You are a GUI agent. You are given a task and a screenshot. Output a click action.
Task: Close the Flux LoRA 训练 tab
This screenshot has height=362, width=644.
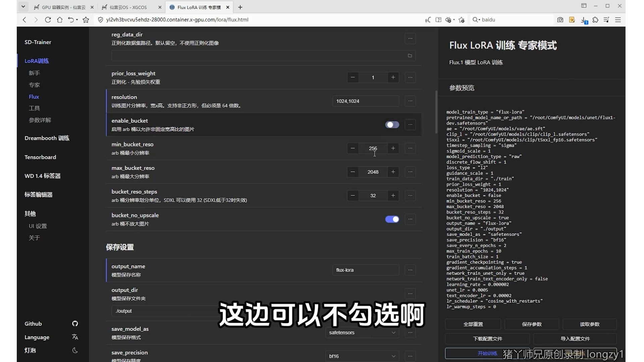pyautogui.click(x=228, y=7)
